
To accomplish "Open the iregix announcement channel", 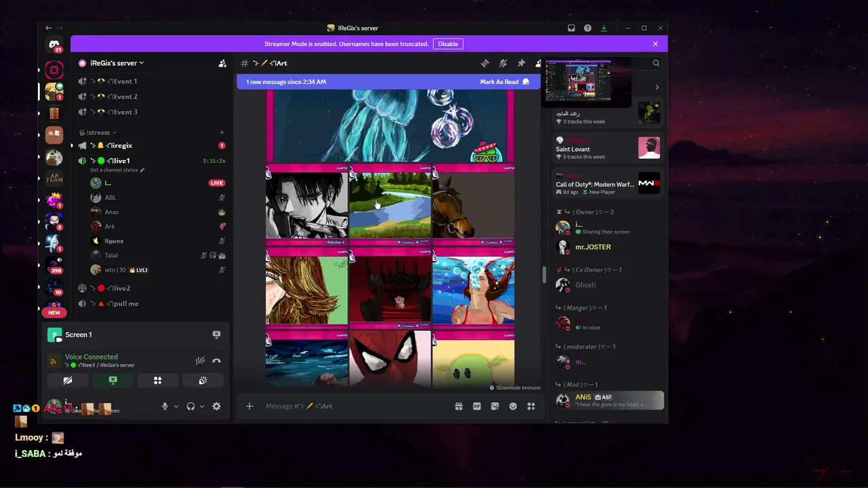I will tap(153, 146).
